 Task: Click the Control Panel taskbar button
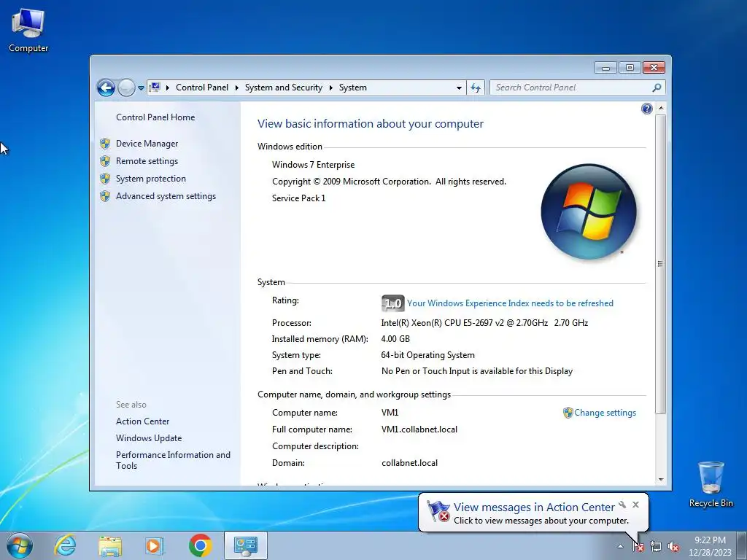[x=245, y=545]
